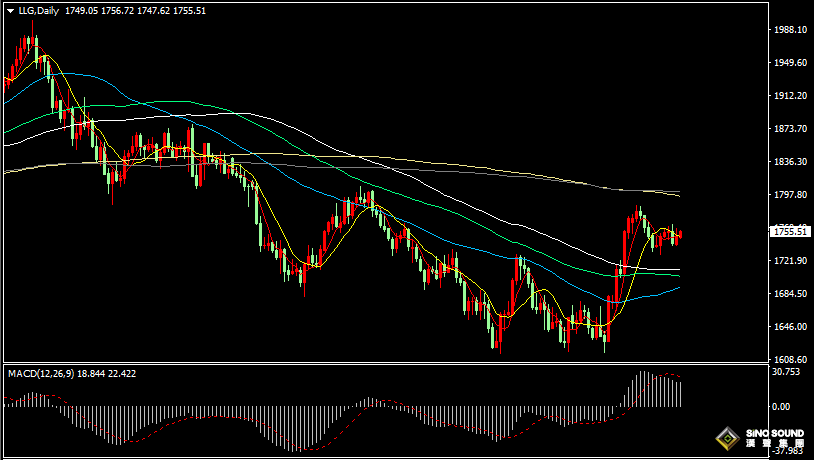Click the 1873.70 price axis label
This screenshot has width=814, height=460.
[790, 129]
